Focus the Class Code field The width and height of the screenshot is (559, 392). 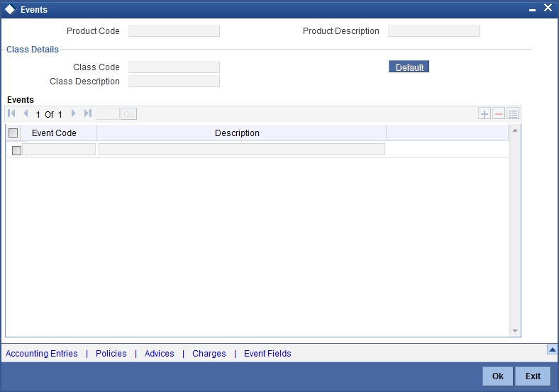click(174, 67)
